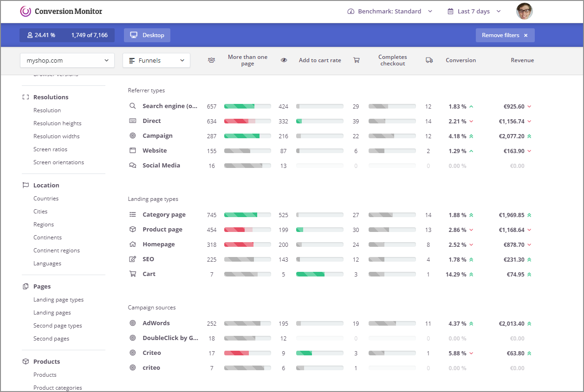Select Landing page types in the sidebar

pyautogui.click(x=59, y=299)
